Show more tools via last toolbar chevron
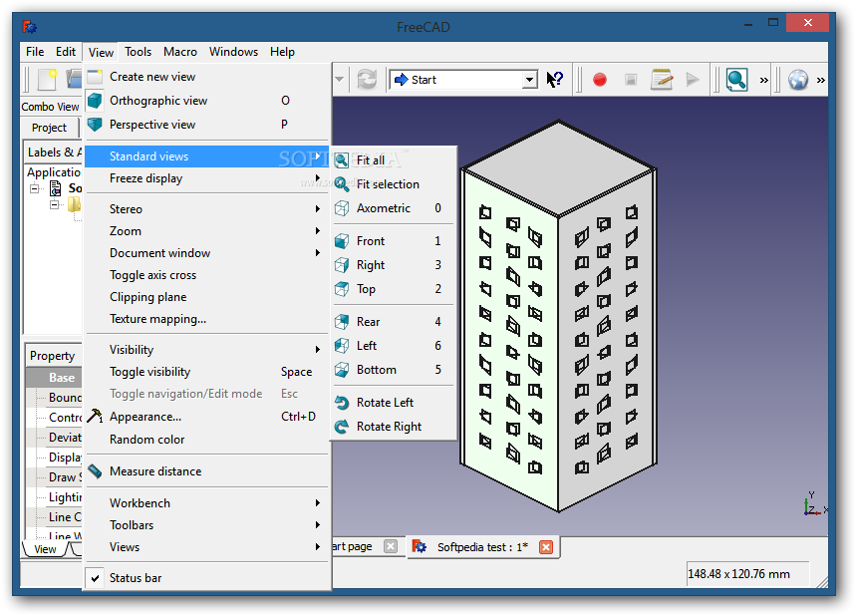Image resolution: width=856 pixels, height=616 pixels. coord(820,81)
